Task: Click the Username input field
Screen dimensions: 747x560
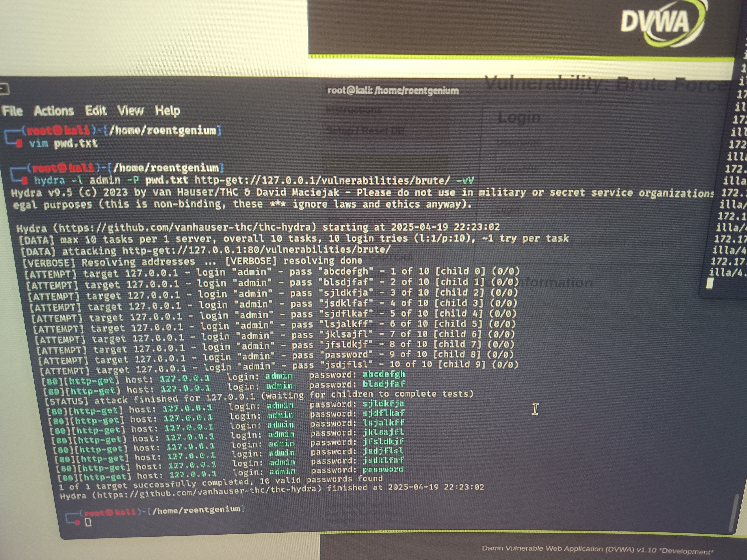Action: 562,156
